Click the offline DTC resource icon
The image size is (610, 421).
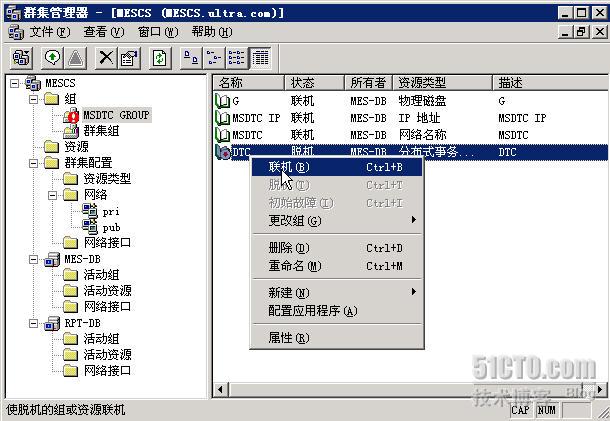(223, 152)
